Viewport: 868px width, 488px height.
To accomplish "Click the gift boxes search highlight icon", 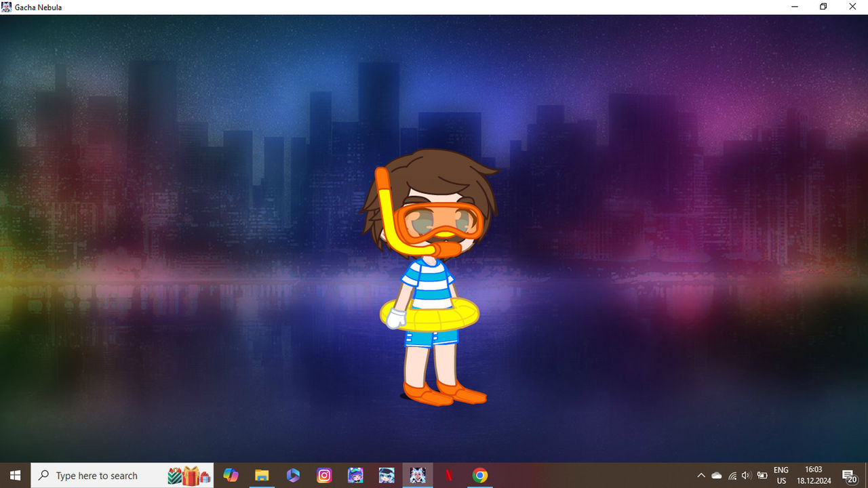I will [x=189, y=475].
